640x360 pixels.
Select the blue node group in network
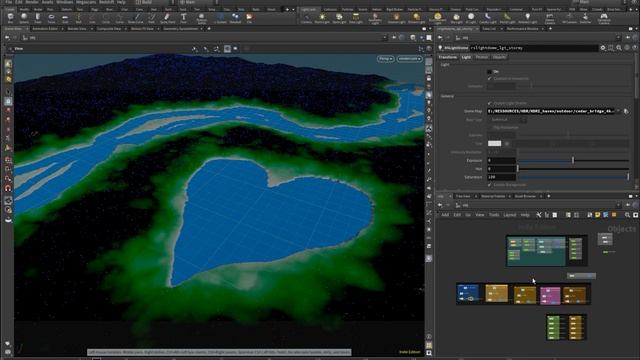point(468,294)
